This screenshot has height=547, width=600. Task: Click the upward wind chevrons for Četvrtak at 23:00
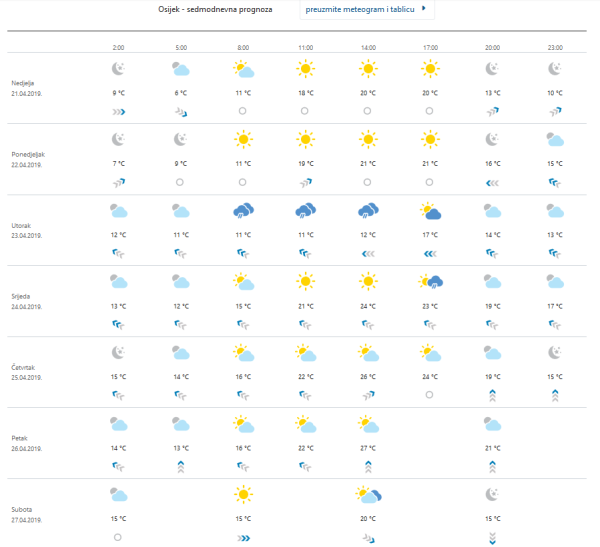pyautogui.click(x=556, y=395)
